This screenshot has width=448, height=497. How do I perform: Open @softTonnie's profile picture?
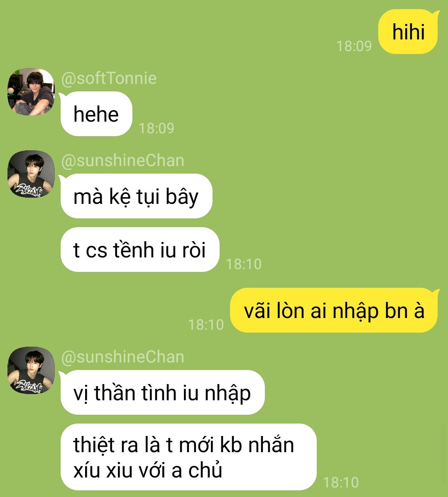(x=31, y=92)
